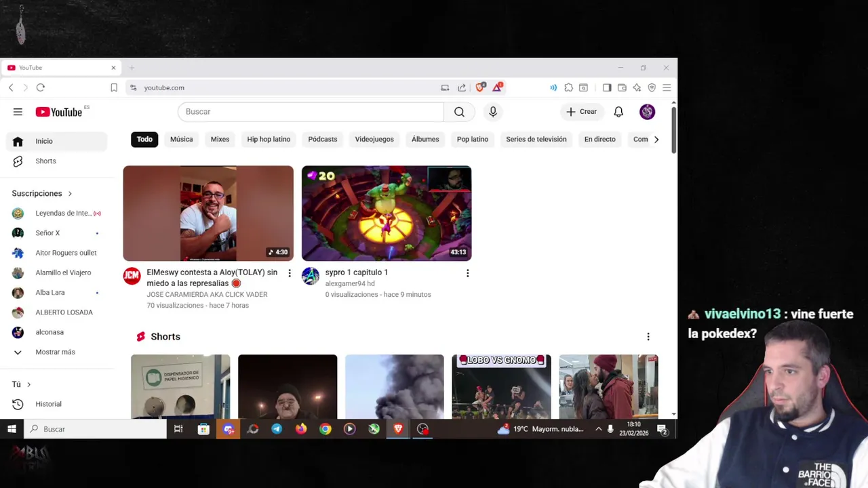Open the browser main menu
This screenshot has height=488, width=868.
pyautogui.click(x=667, y=87)
